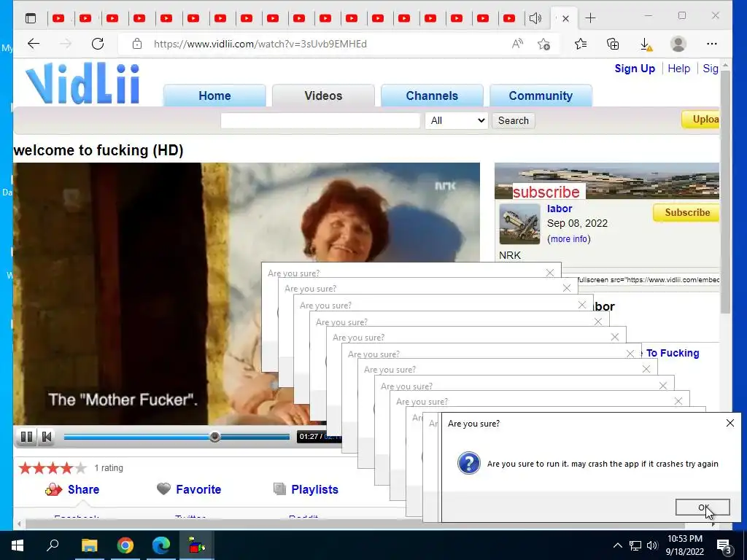This screenshot has width=747, height=560.
Task: Click the new tab plus button
Action: point(590,18)
